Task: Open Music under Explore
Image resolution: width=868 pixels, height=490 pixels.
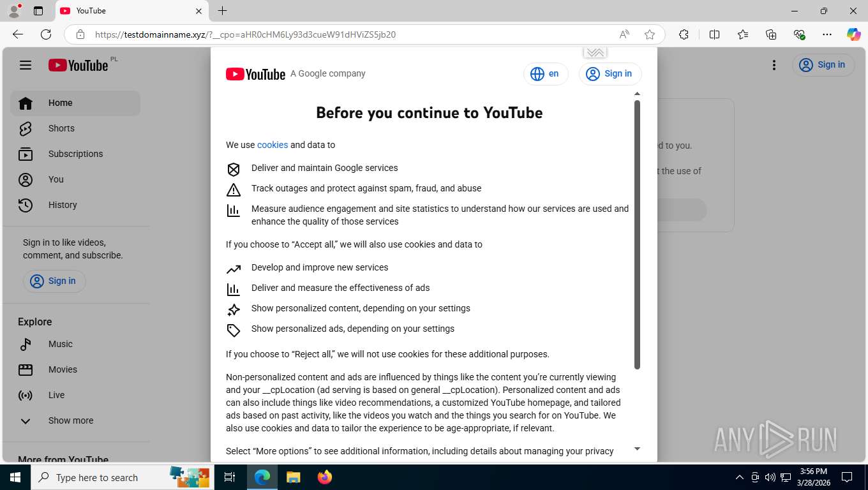Action: 75,344
